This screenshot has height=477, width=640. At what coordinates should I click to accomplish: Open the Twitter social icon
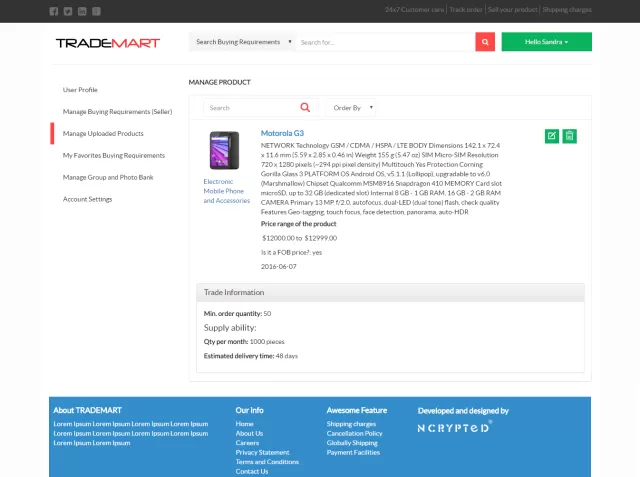coord(68,11)
